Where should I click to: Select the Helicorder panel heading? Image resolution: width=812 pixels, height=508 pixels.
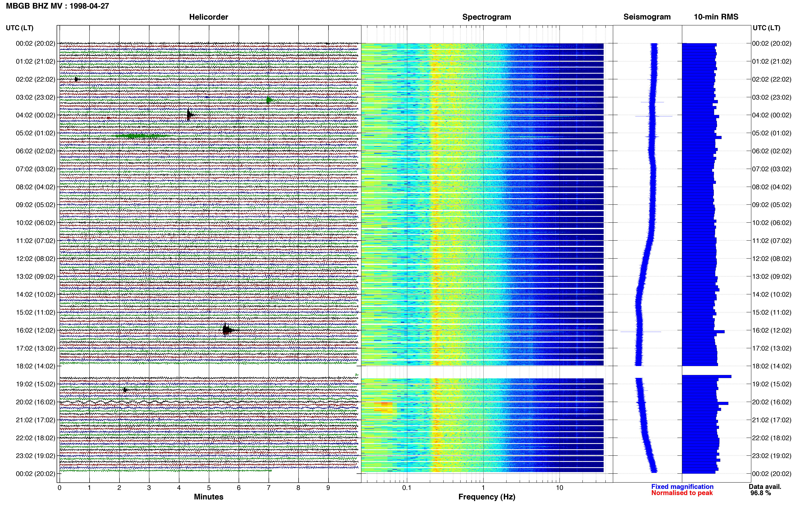tap(209, 17)
